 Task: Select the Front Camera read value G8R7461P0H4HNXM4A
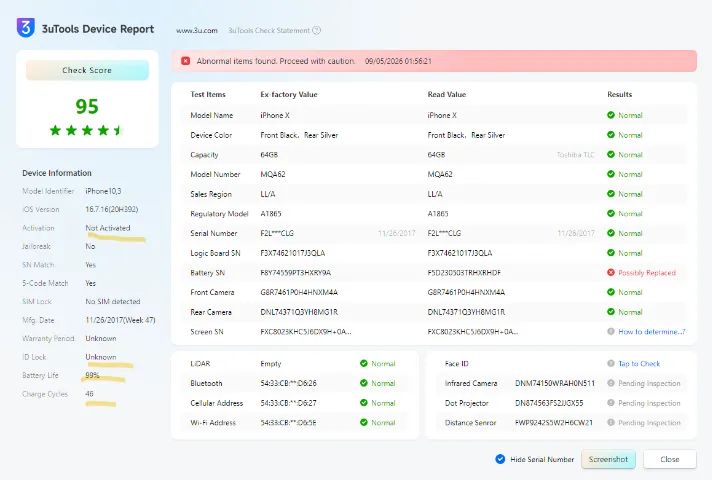(466, 292)
